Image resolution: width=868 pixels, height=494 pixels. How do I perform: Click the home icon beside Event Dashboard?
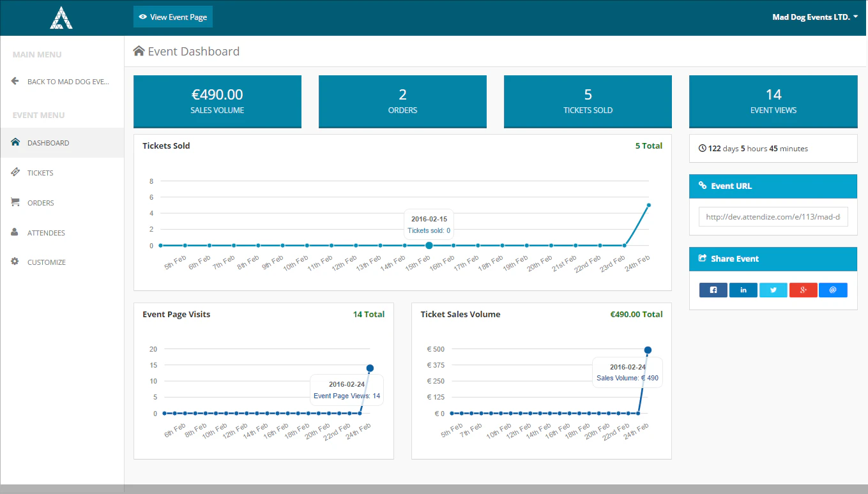(x=139, y=51)
